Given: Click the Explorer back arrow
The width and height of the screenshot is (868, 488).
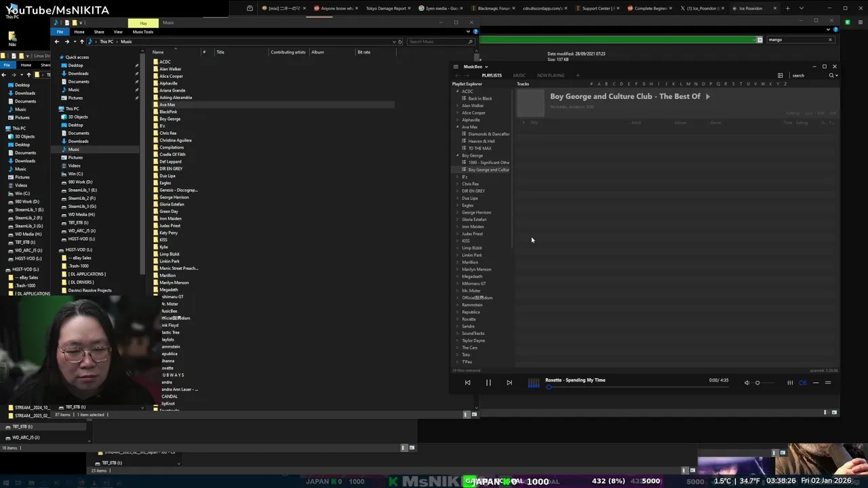Looking at the screenshot, I should pos(57,41).
